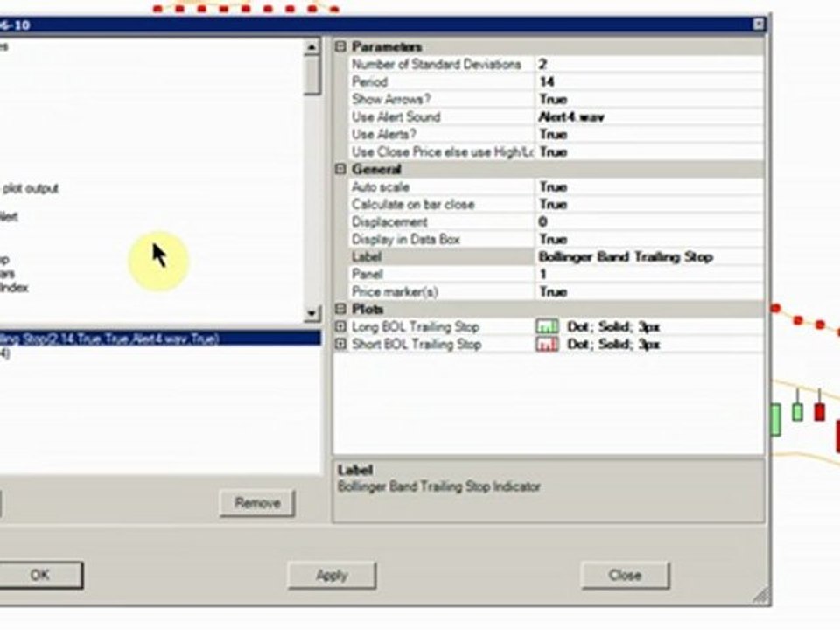This screenshot has width=840, height=630.
Task: Click the indicator list scrollbar thumb
Action: click(x=311, y=75)
